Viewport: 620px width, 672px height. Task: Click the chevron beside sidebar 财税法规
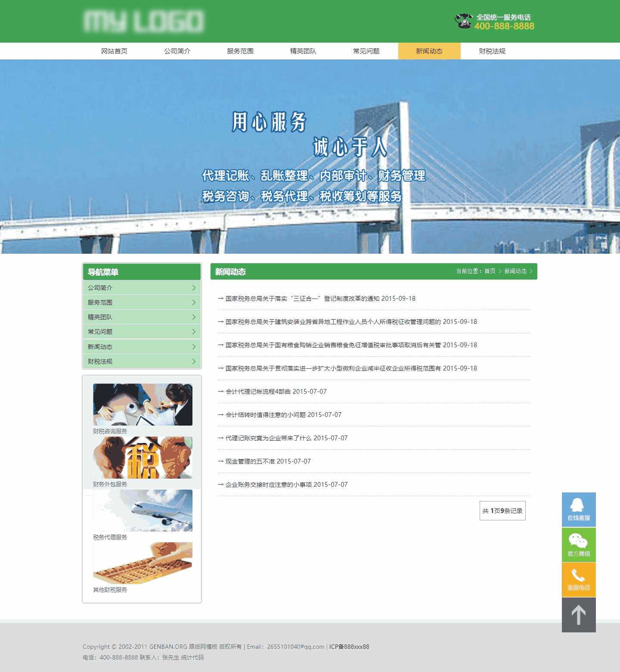point(194,361)
